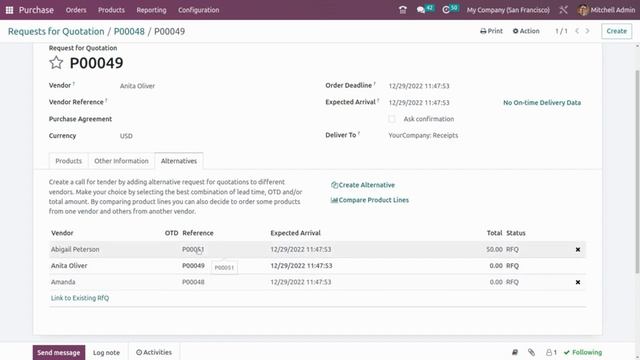640x360 pixels.
Task: Open the Activities button
Action: (154, 352)
